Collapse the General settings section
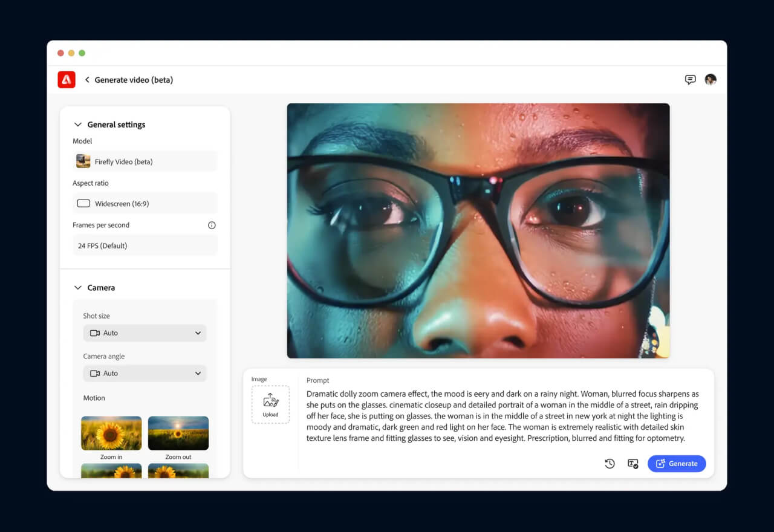 coord(77,125)
